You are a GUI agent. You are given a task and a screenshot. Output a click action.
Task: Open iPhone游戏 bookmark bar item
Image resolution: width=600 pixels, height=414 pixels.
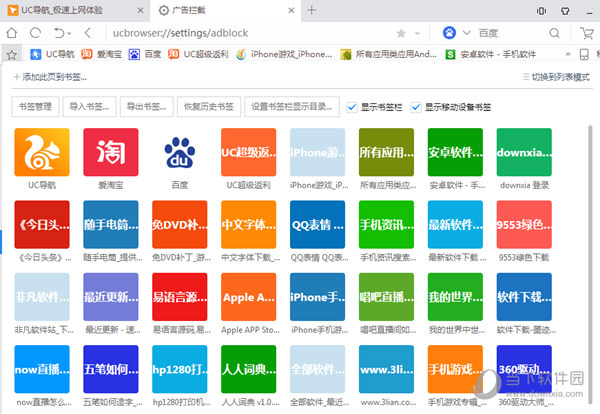(284, 54)
